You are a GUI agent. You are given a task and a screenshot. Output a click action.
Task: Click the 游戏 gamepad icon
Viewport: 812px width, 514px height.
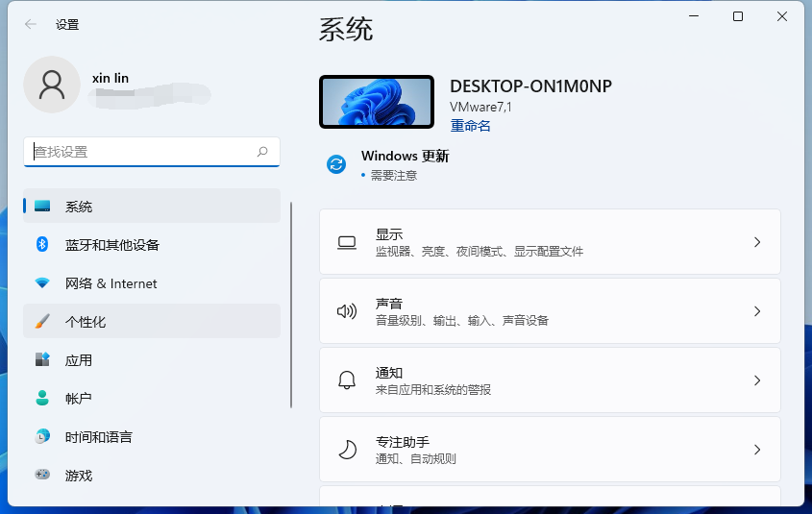point(42,475)
